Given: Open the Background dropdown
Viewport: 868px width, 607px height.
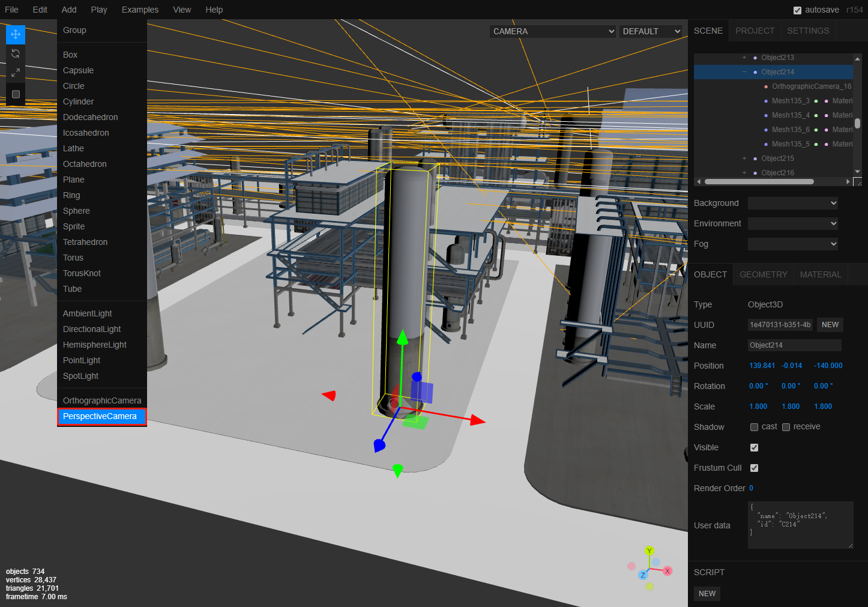Looking at the screenshot, I should (x=792, y=203).
